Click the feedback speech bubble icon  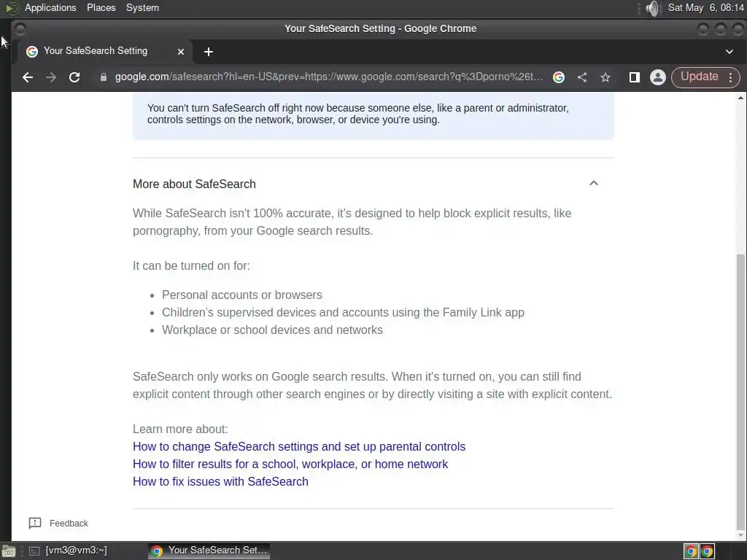(35, 524)
